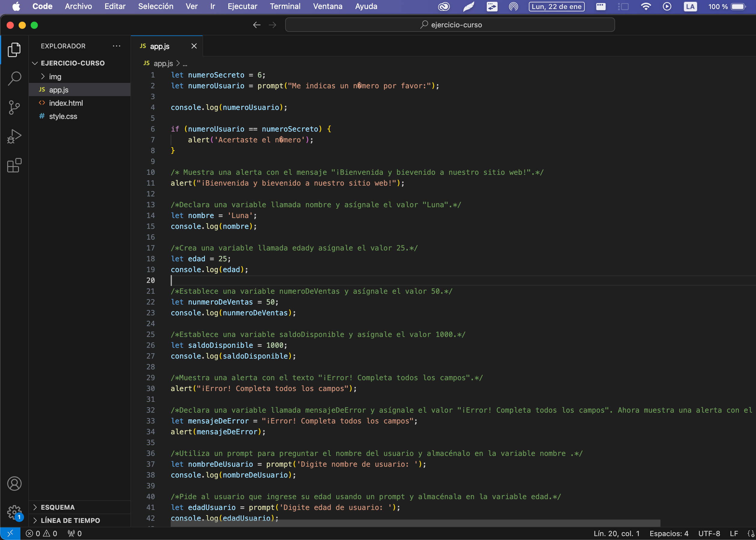Image resolution: width=756 pixels, height=540 pixels.
Task: Open the Source Control view icon
Action: pyautogui.click(x=14, y=108)
